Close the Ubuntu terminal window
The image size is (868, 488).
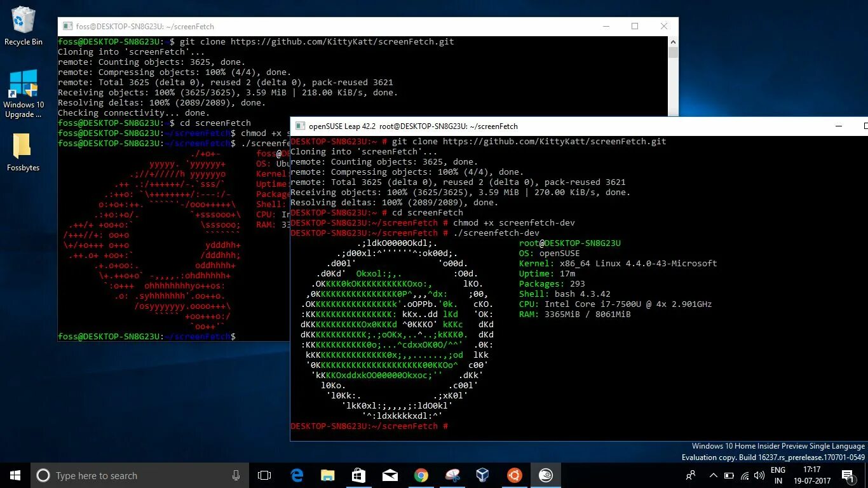pos(664,27)
